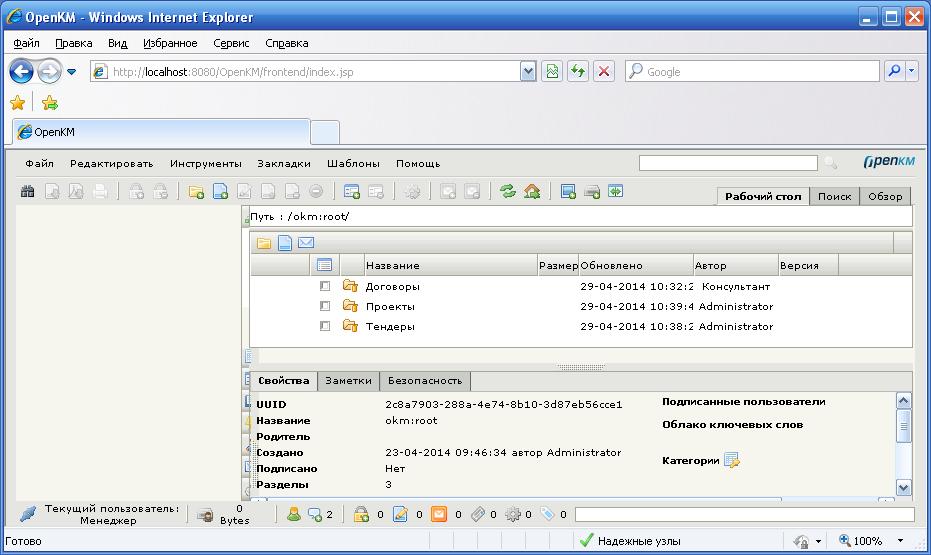Image resolution: width=931 pixels, height=555 pixels.
Task: Click the mail filter icon above file list
Action: click(306, 243)
